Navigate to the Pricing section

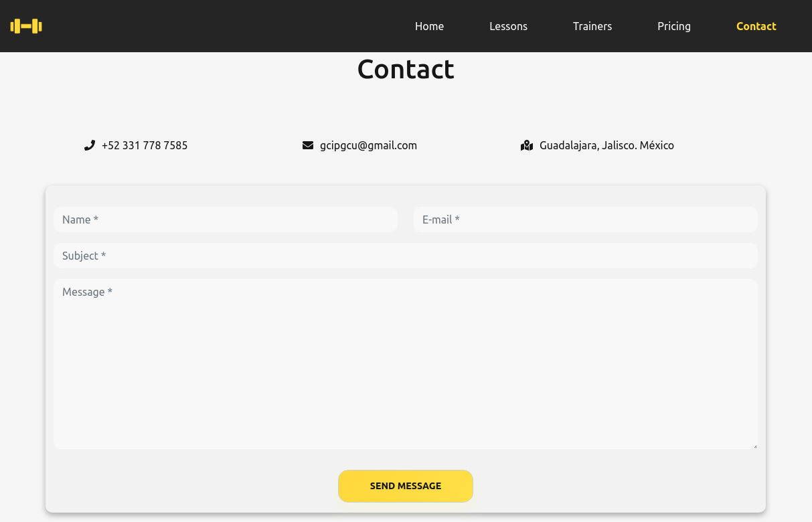(x=674, y=26)
